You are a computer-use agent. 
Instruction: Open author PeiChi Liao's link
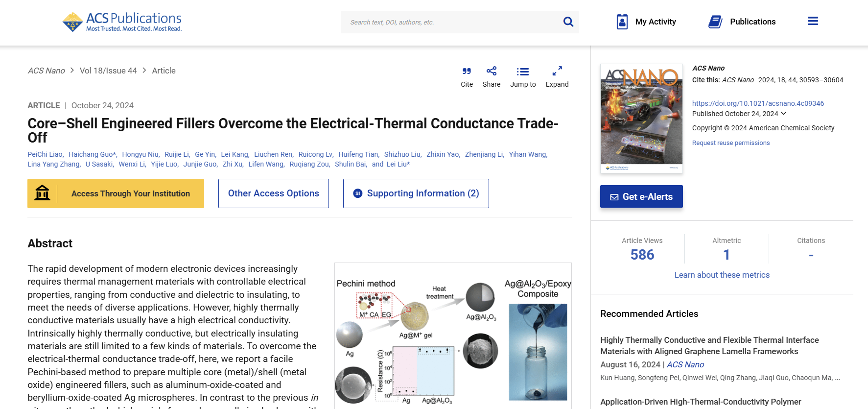coord(45,154)
